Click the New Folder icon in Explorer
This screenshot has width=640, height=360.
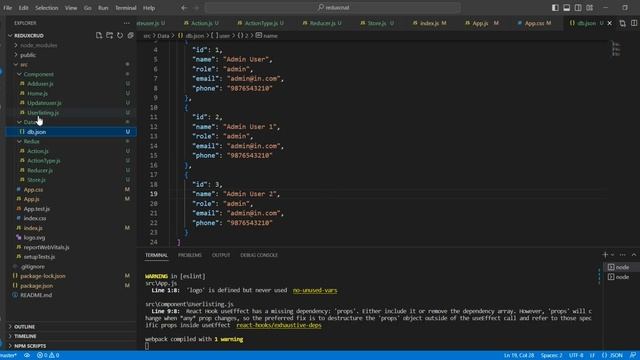click(x=109, y=36)
